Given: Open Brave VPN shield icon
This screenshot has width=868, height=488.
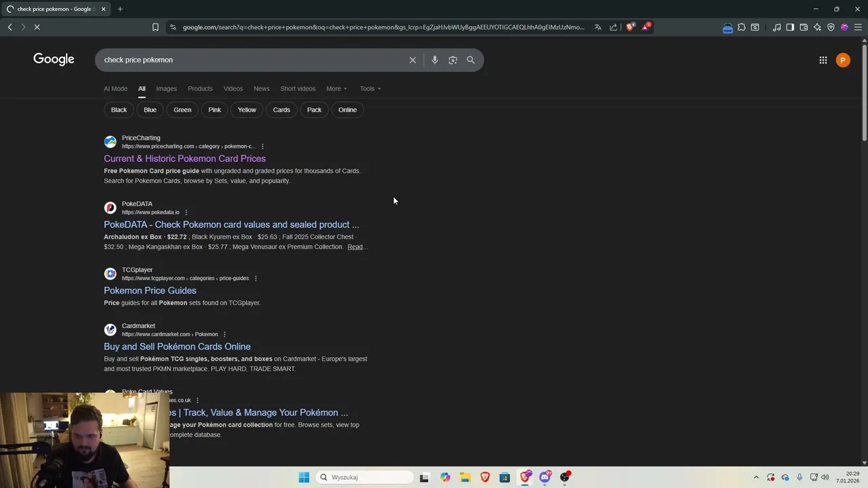Looking at the screenshot, I should click(x=831, y=27).
